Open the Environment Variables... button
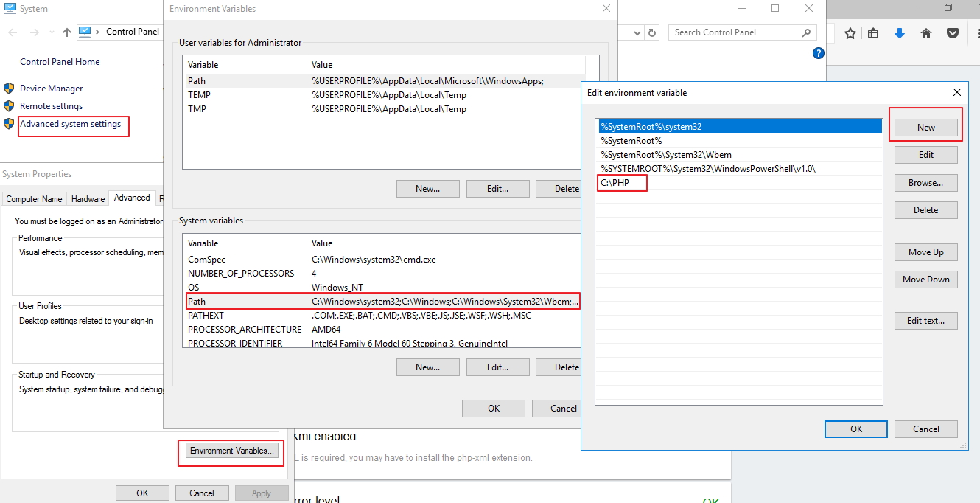 coord(232,451)
